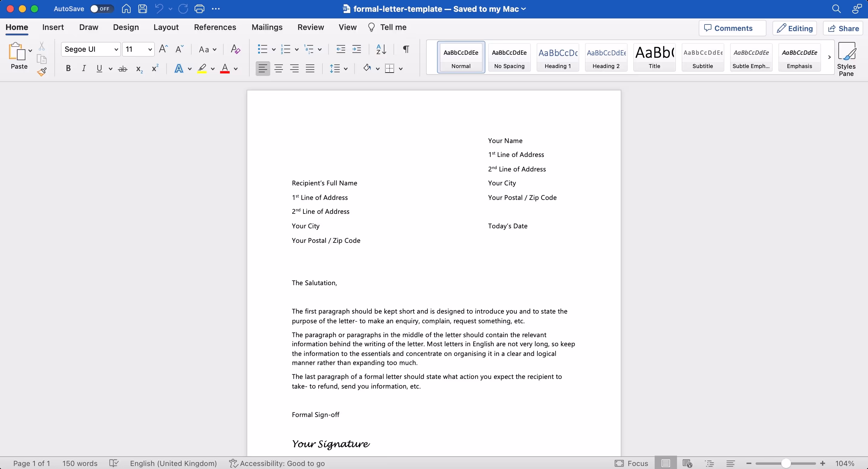Apply bullet list formatting

click(x=263, y=49)
